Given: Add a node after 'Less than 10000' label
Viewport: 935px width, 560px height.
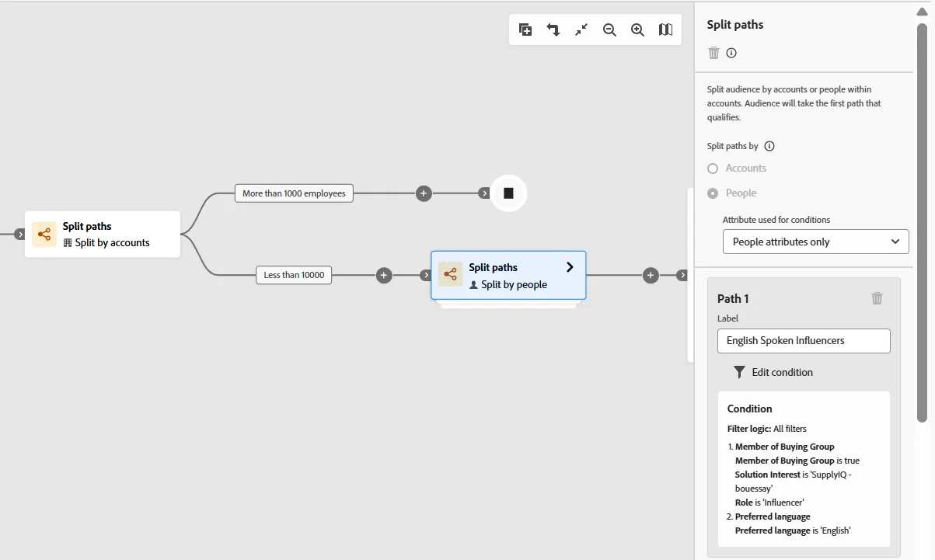Looking at the screenshot, I should (384, 275).
